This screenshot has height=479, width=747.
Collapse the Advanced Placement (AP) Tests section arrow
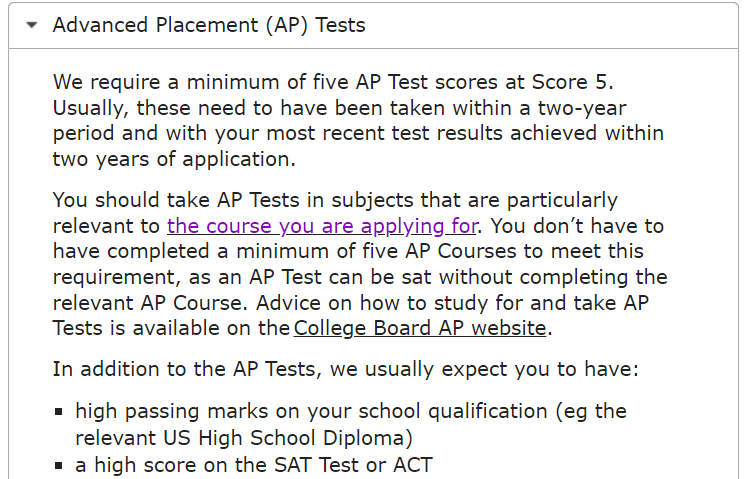32,25
